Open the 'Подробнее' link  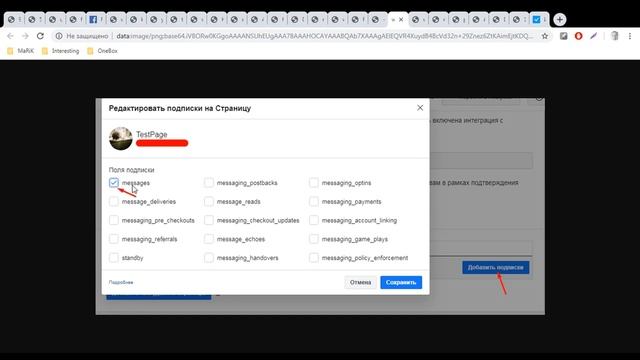coord(121,282)
